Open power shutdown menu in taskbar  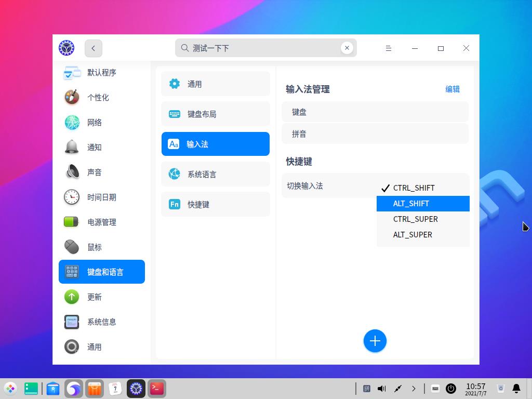[451, 389]
